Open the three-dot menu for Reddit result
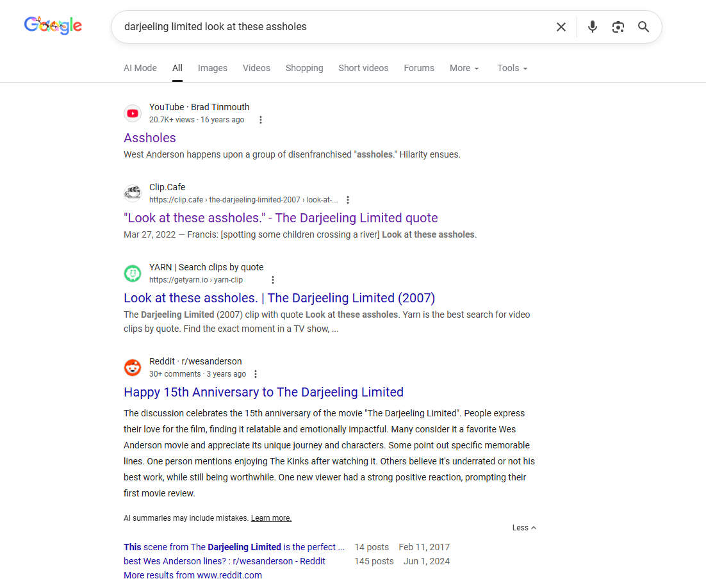 [x=256, y=374]
